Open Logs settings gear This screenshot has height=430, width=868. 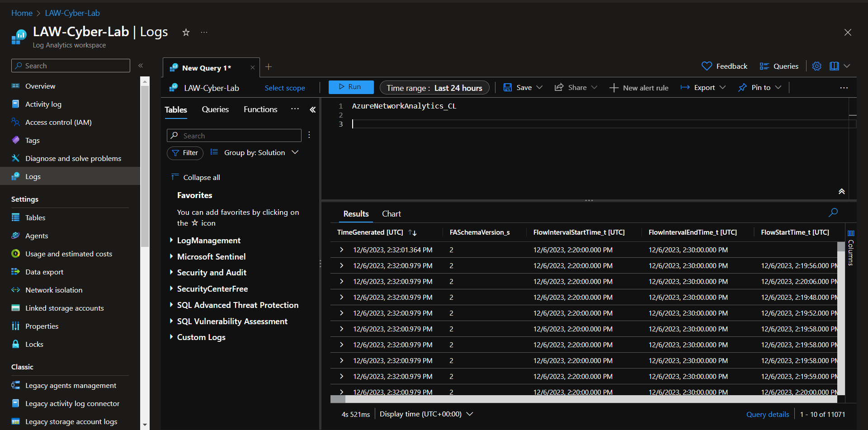[816, 66]
